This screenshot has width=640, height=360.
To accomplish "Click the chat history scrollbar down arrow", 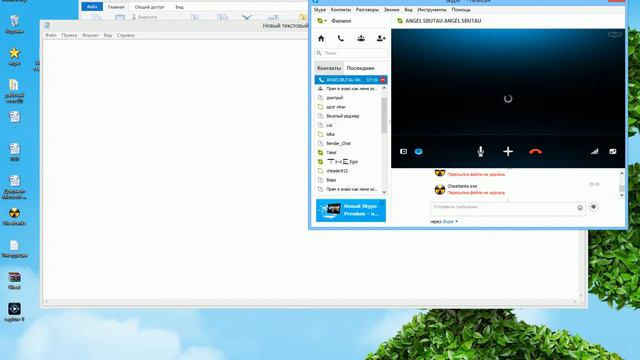I will point(622,196).
